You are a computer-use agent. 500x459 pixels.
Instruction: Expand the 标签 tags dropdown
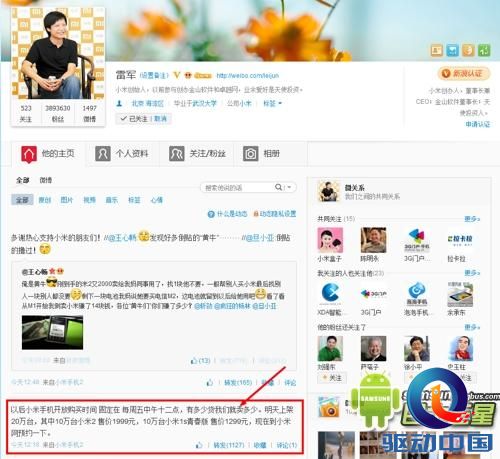pyautogui.click(x=272, y=104)
